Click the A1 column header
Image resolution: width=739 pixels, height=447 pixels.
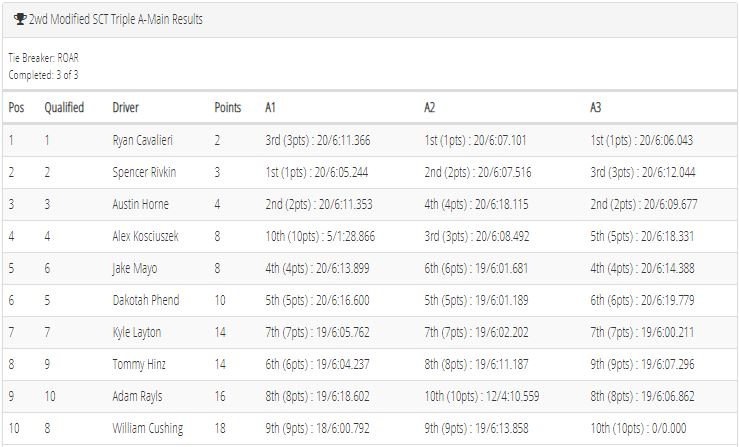pyautogui.click(x=270, y=108)
